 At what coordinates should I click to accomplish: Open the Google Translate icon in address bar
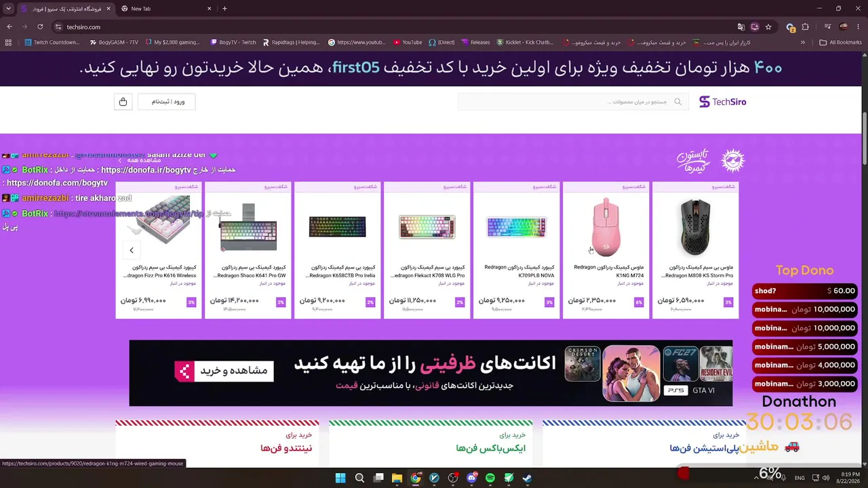click(x=741, y=27)
